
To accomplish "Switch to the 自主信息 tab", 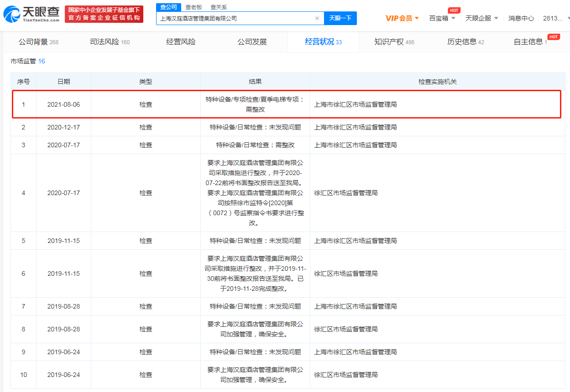I will [x=530, y=42].
